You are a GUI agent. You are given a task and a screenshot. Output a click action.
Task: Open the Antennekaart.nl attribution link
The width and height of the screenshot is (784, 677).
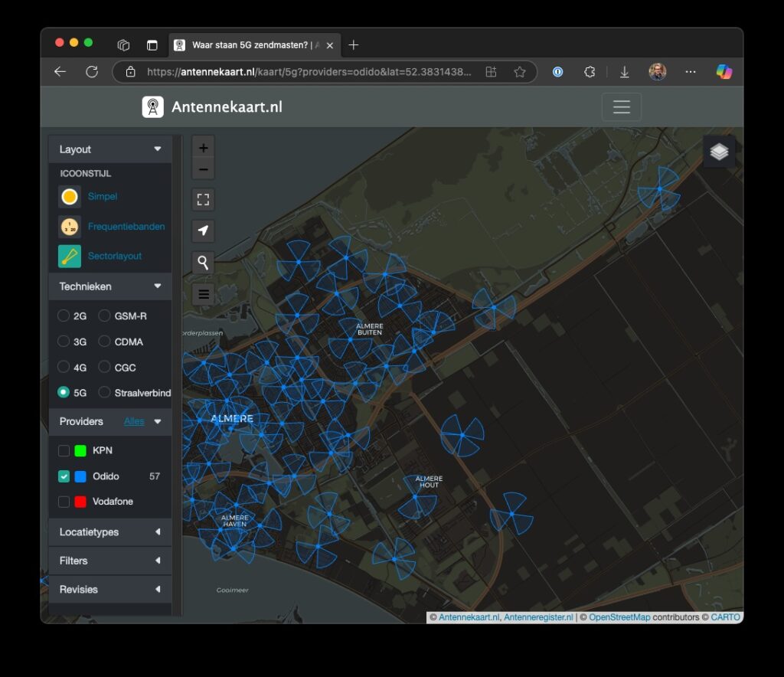click(x=469, y=617)
